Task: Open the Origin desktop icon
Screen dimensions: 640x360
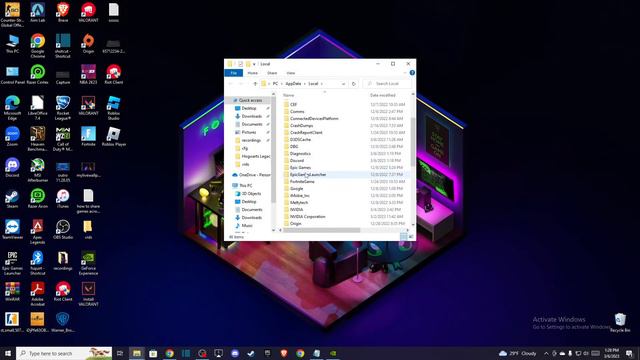Action: tap(88, 44)
